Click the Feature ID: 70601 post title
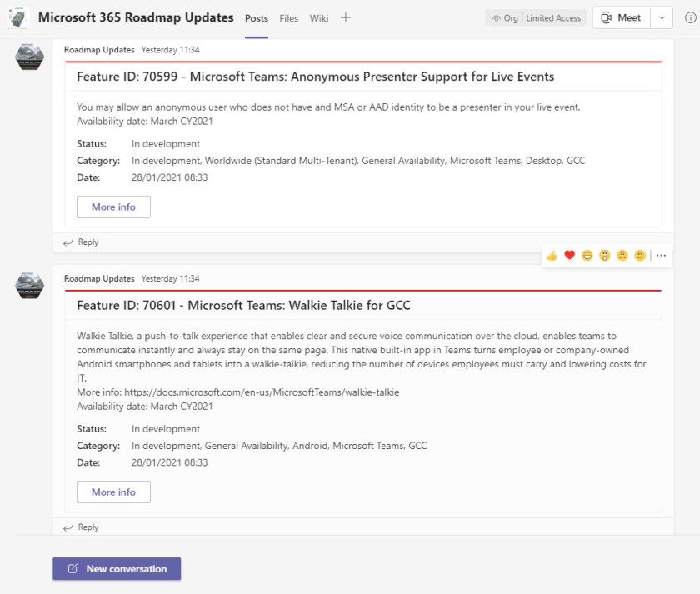The image size is (700, 594). pos(243,305)
